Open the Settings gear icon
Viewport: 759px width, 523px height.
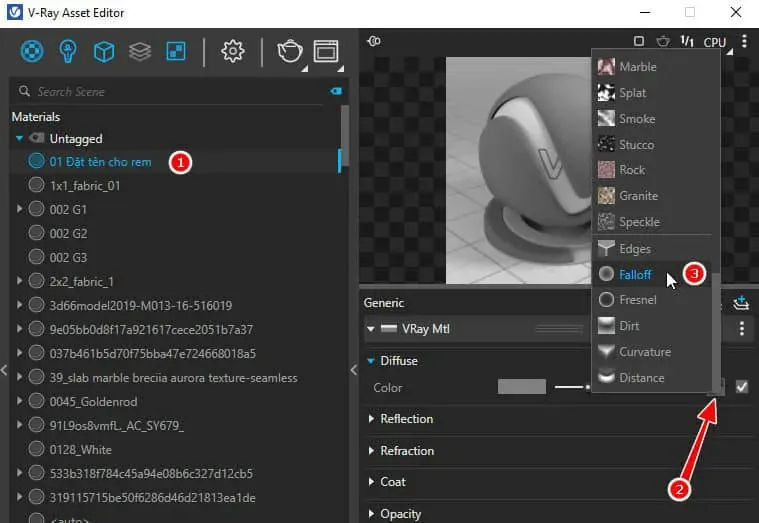click(x=233, y=51)
